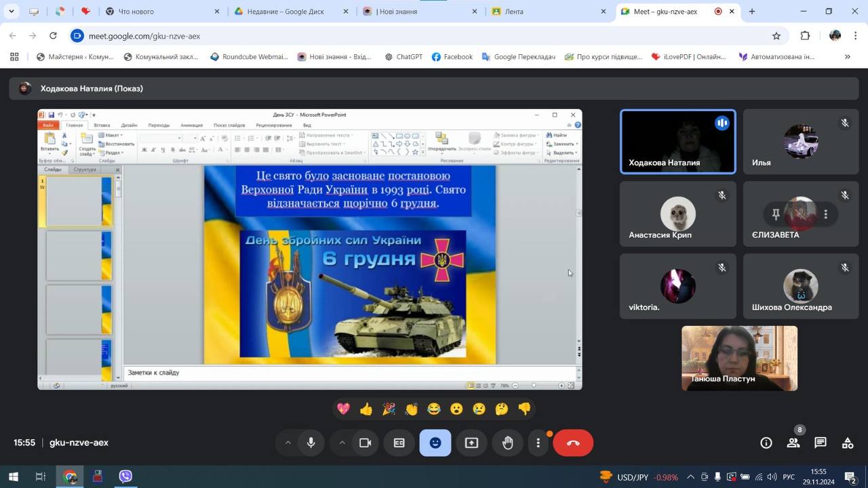868x488 pixels.
Task: Expand video settings arrow beside camera
Action: (x=342, y=443)
